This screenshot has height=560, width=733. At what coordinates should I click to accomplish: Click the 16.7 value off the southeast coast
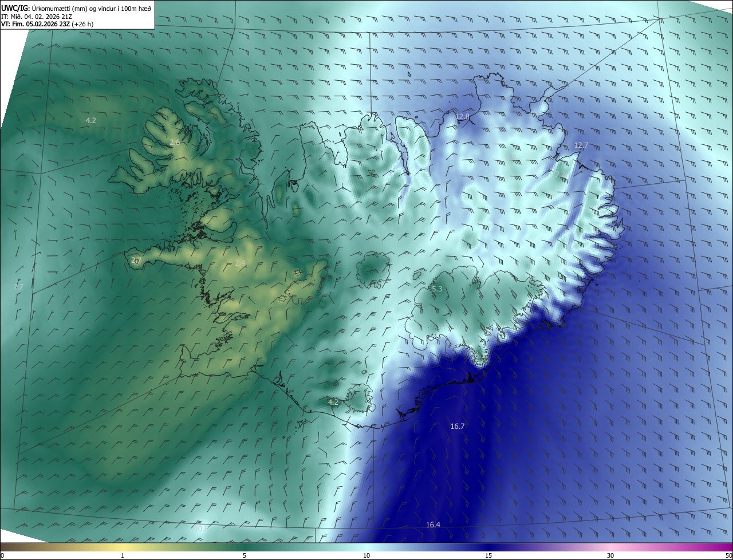(x=458, y=426)
